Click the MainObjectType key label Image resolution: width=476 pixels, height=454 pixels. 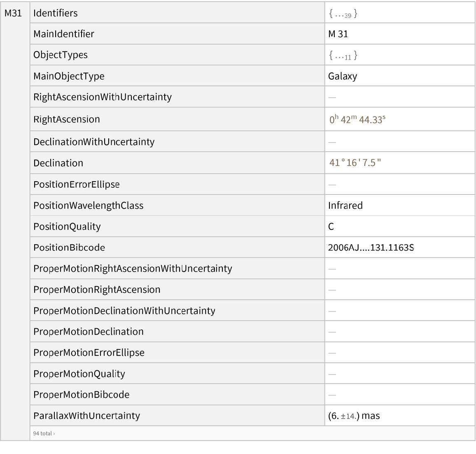pyautogui.click(x=69, y=76)
